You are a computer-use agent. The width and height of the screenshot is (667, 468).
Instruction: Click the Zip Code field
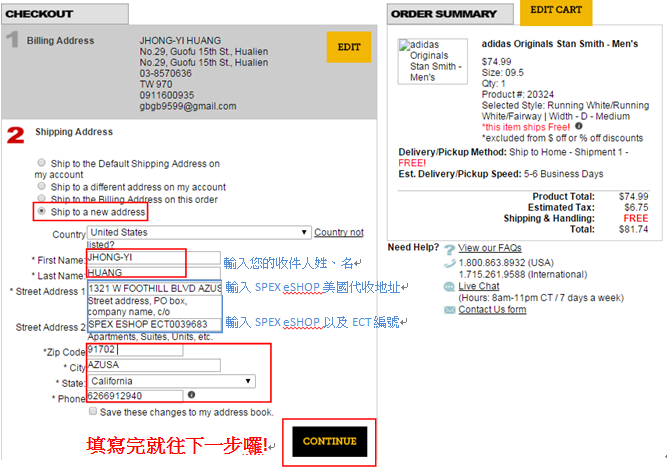coord(135,350)
